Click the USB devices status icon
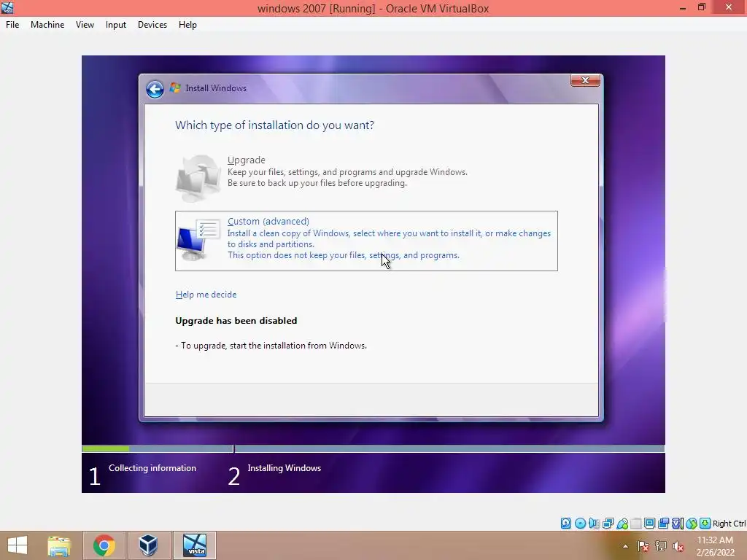 click(622, 524)
